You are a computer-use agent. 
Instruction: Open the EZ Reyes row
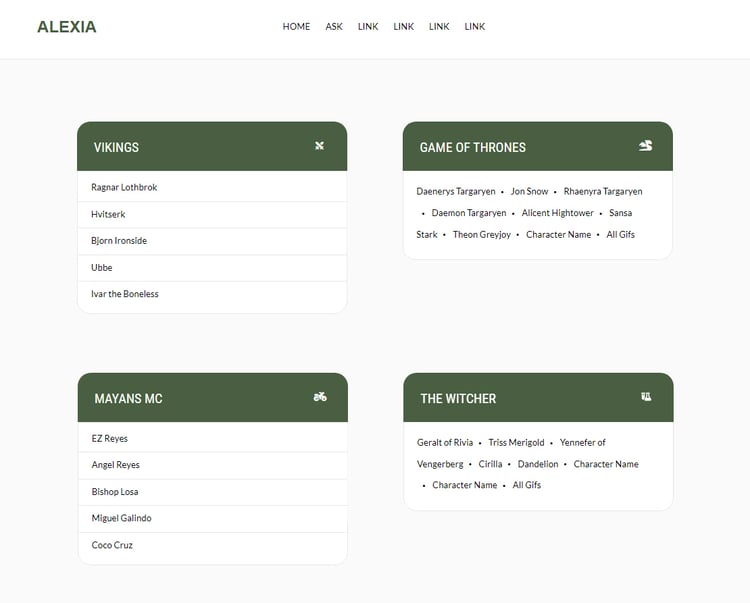tap(212, 439)
